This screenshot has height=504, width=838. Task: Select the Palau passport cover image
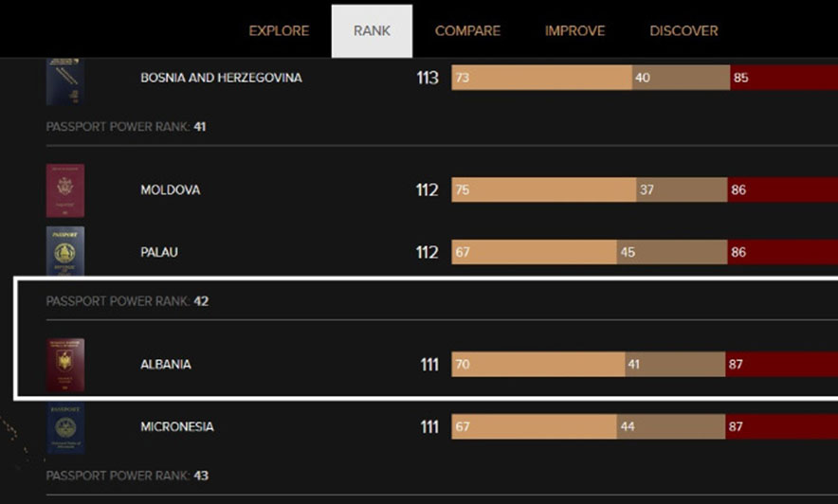pos(65,252)
